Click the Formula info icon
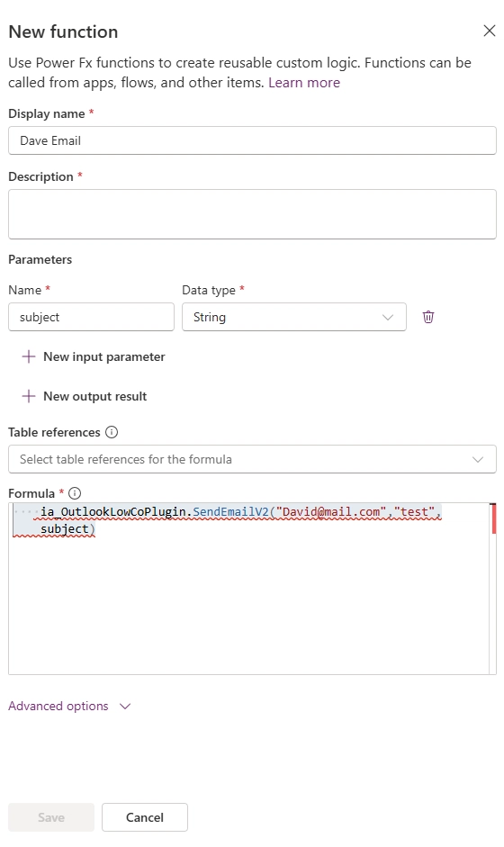 (x=75, y=493)
